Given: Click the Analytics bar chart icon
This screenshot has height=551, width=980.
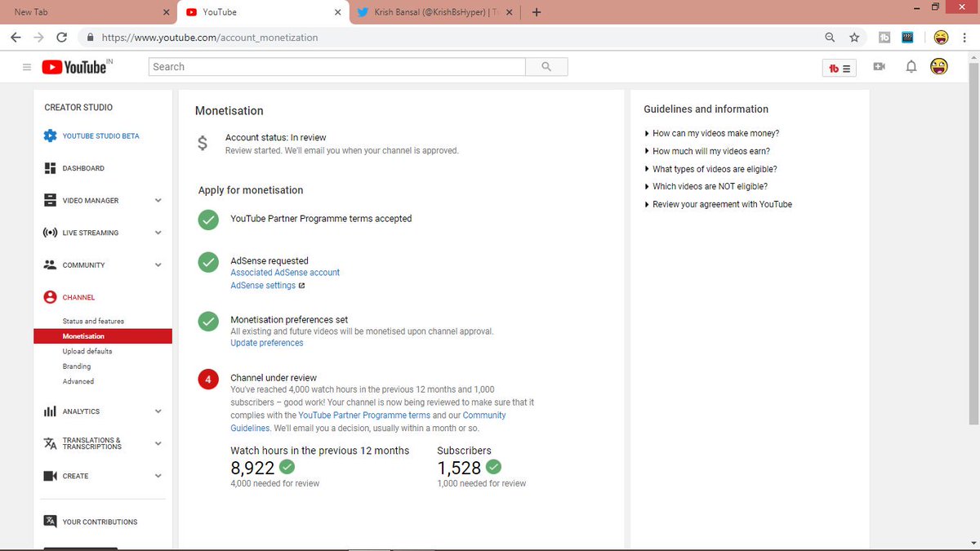Looking at the screenshot, I should pos(50,411).
